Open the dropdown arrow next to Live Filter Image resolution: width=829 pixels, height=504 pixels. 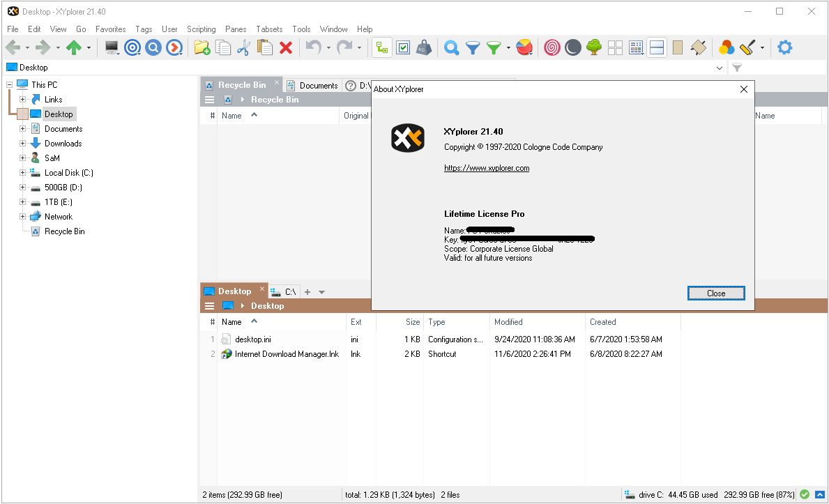pos(508,48)
